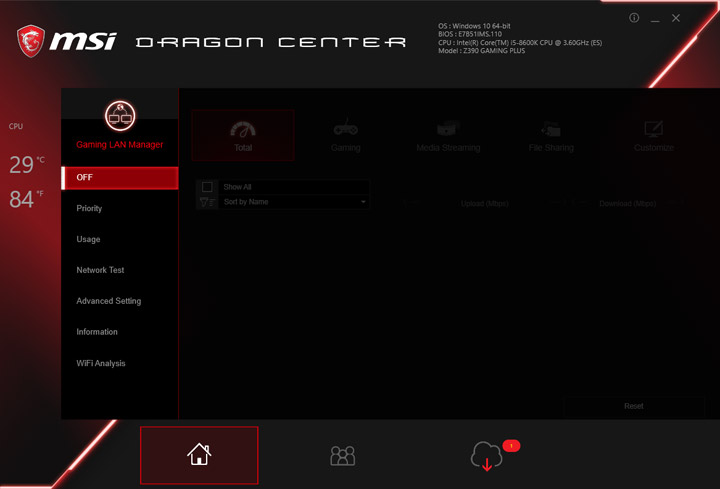Click the 84 °F CPU temperature reading
The height and width of the screenshot is (489, 720).
(x=27, y=199)
